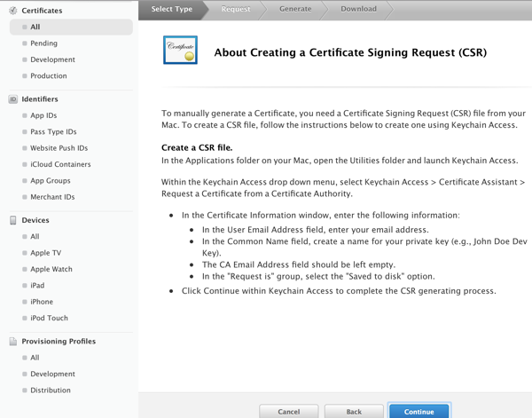Image resolution: width=532 pixels, height=418 pixels.
Task: Click the Provisioning Profiles document icon
Action: click(x=12, y=342)
